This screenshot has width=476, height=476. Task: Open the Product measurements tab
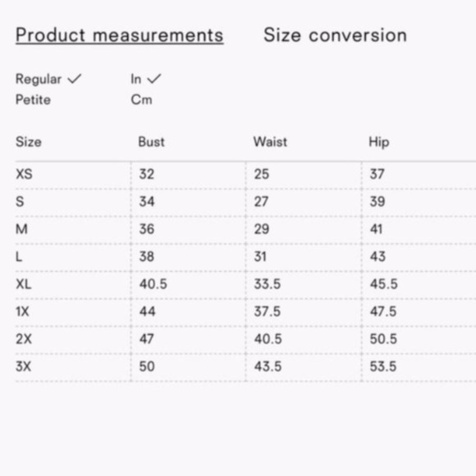click(x=119, y=35)
